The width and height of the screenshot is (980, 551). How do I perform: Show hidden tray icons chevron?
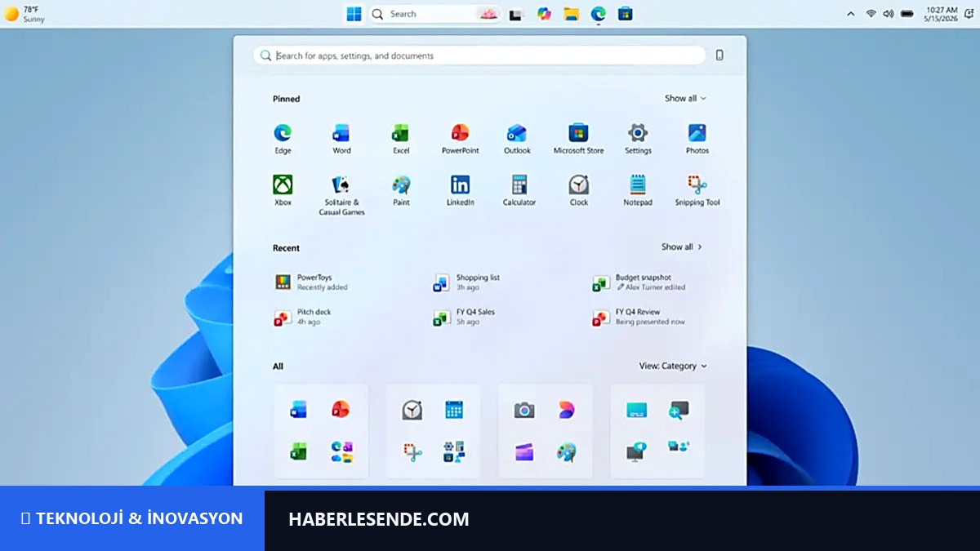[x=850, y=14]
